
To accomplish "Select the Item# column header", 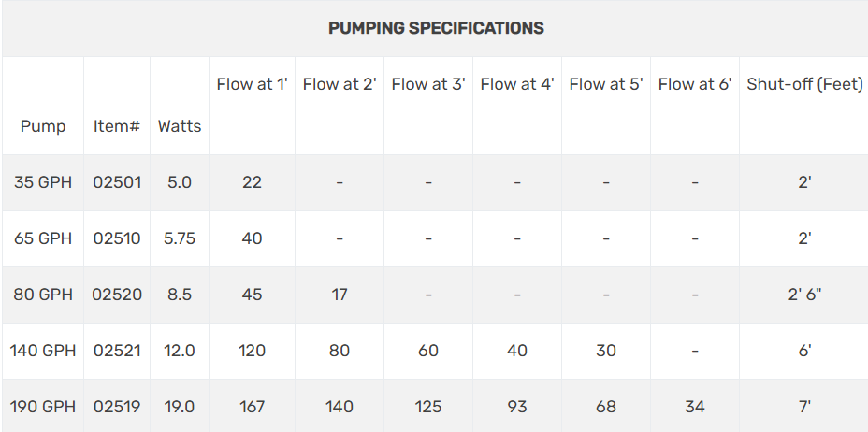I will (117, 126).
